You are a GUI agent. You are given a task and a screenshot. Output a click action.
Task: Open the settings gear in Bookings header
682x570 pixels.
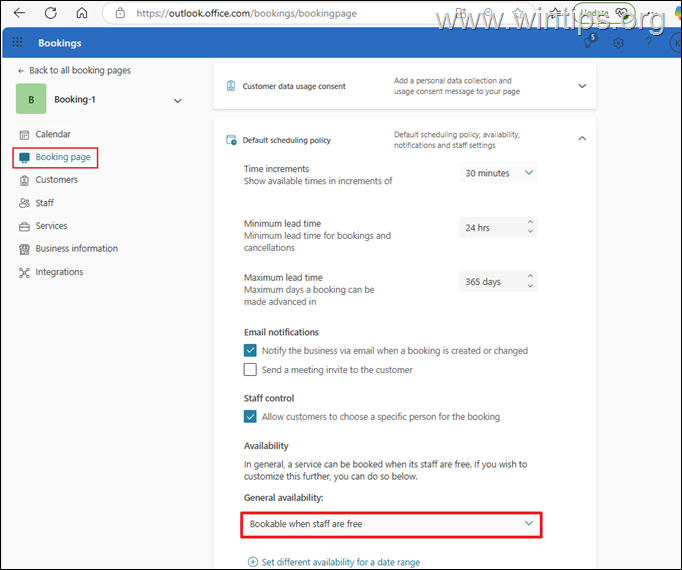(618, 43)
